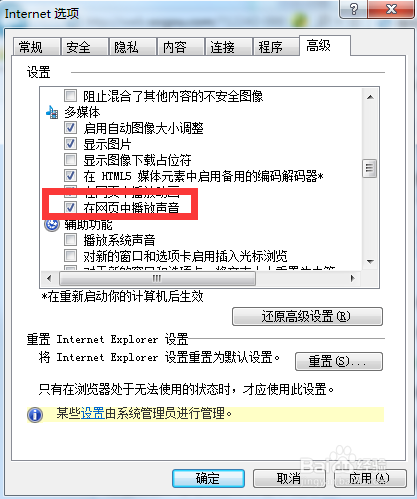Screen dimensions: 417x499
Task: Click the 重置 button
Action: (339, 361)
